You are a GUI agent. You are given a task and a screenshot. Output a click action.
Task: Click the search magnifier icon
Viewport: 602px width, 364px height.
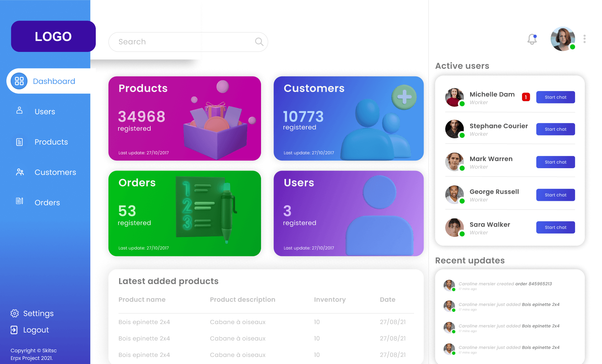click(x=259, y=42)
